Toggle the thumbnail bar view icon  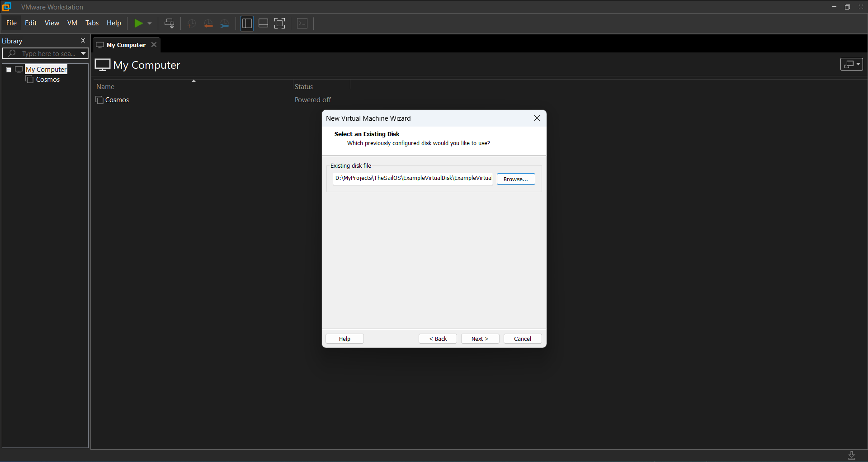(264, 23)
